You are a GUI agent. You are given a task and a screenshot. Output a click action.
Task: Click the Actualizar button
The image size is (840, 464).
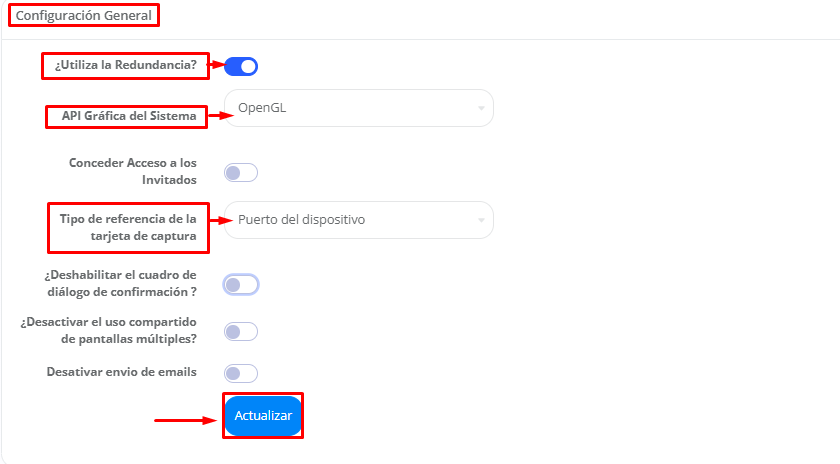[263, 416]
